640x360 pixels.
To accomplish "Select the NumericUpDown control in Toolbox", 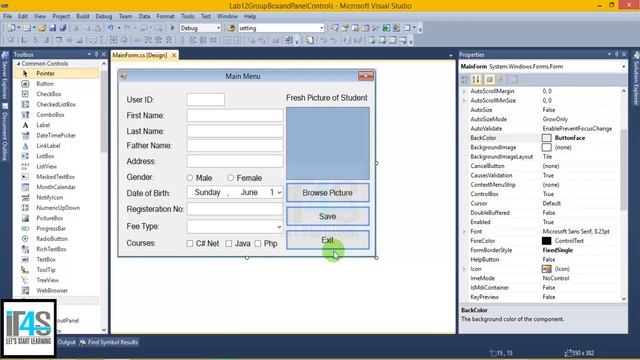I will click(x=57, y=208).
